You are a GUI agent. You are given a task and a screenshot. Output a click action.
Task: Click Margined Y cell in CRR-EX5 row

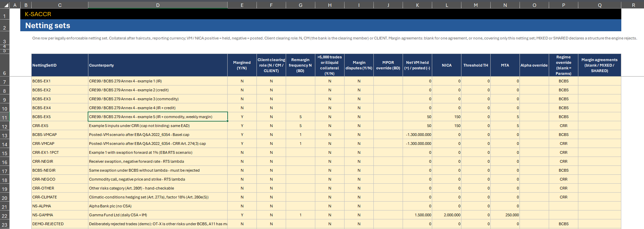[x=242, y=126]
